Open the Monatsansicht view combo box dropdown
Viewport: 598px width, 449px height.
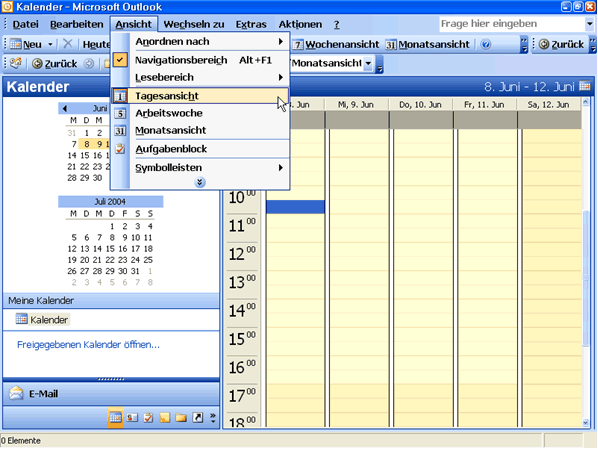point(368,63)
